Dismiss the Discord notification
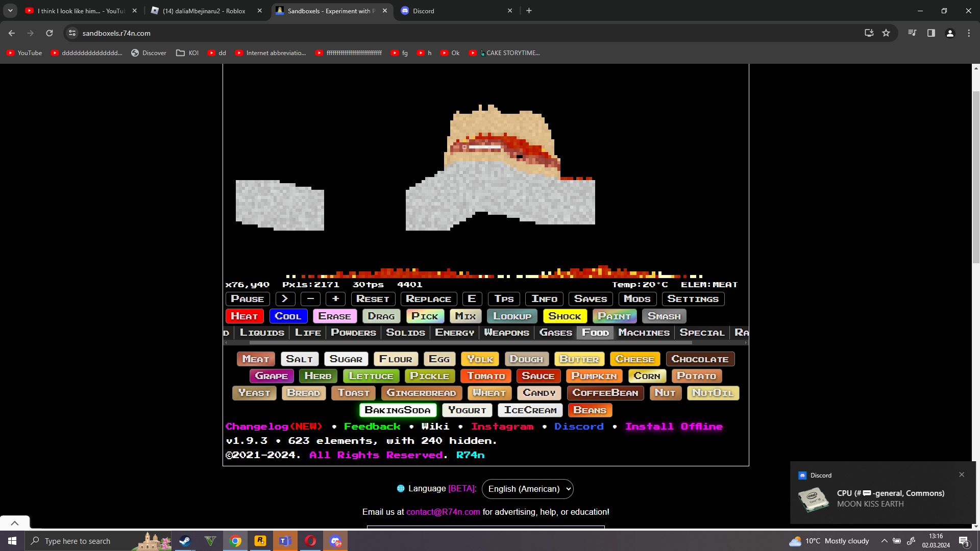This screenshot has width=980, height=551. click(962, 474)
